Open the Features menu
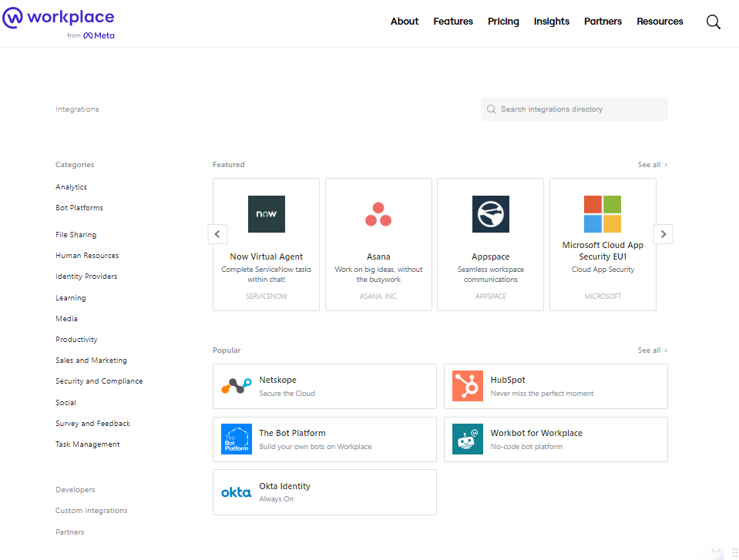Screen dimensions: 739x560 [453, 22]
